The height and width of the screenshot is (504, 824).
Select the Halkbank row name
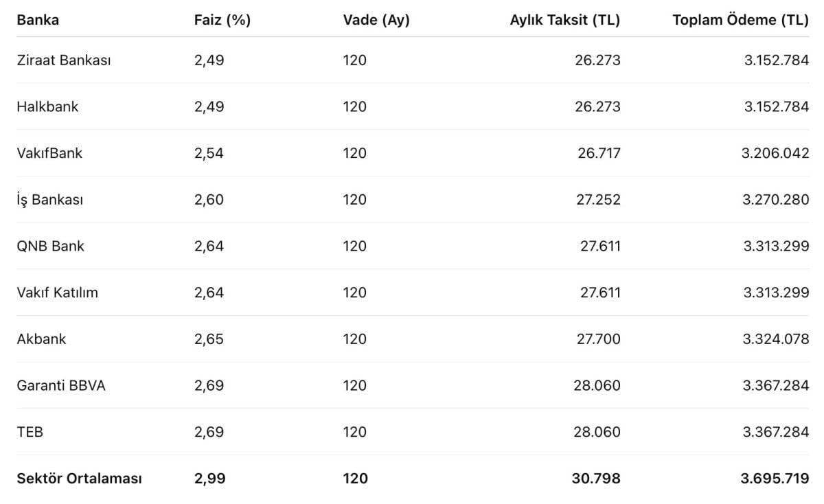(47, 106)
